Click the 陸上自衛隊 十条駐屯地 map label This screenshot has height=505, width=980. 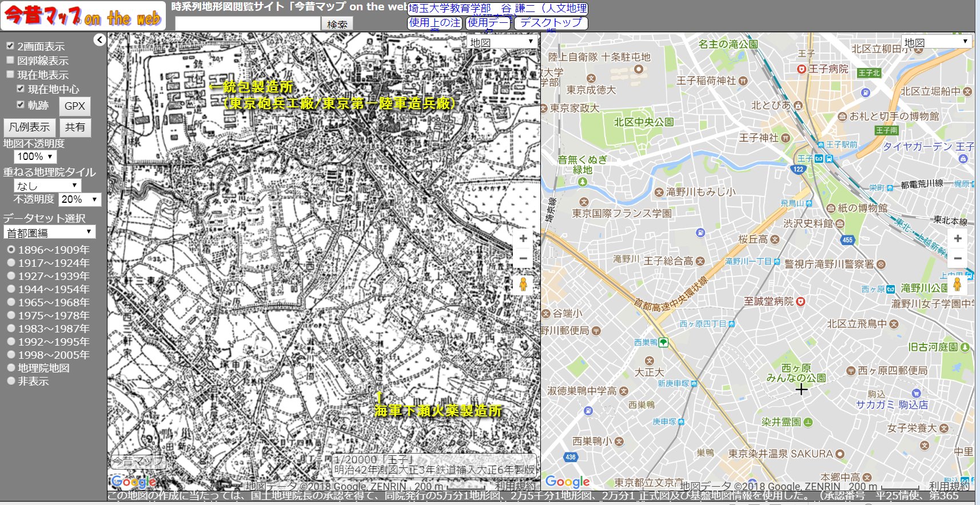click(599, 57)
